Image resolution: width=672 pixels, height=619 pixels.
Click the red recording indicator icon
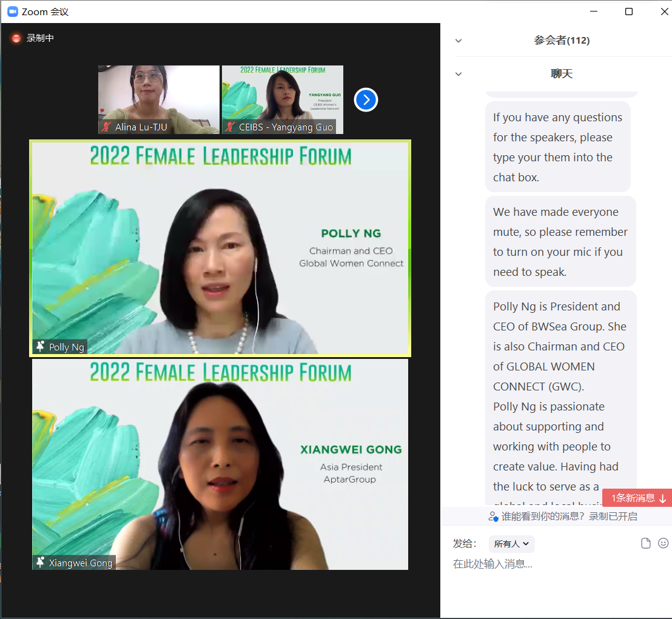pyautogui.click(x=16, y=38)
